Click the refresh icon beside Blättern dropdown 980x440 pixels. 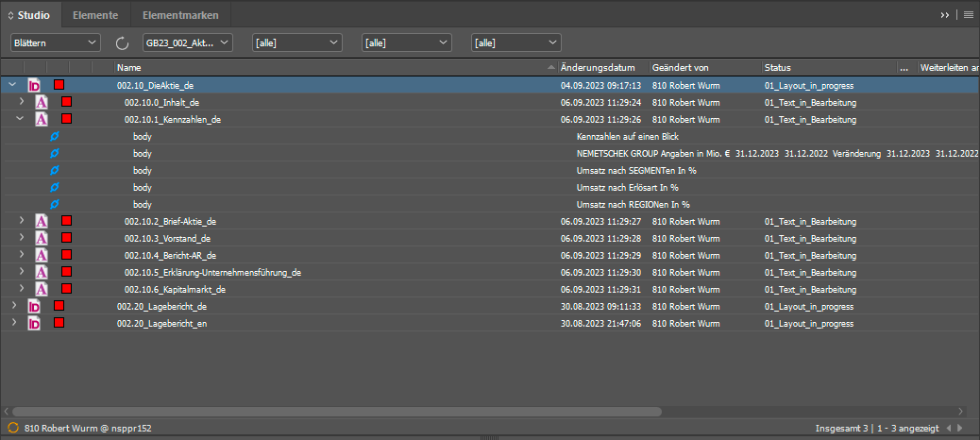[x=122, y=42]
